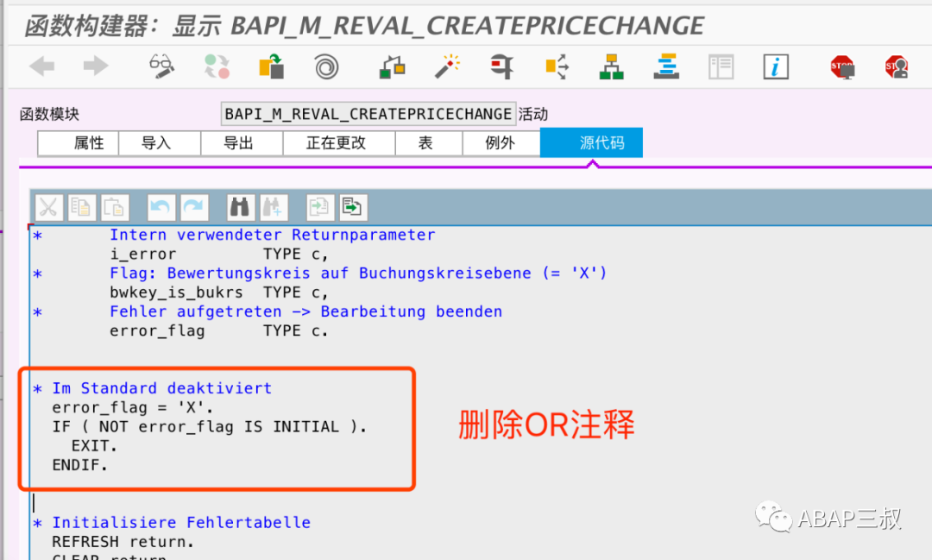932x560 pixels.
Task: Click the comment 'Im Standard deaktiviert'
Action: pyautogui.click(x=161, y=388)
